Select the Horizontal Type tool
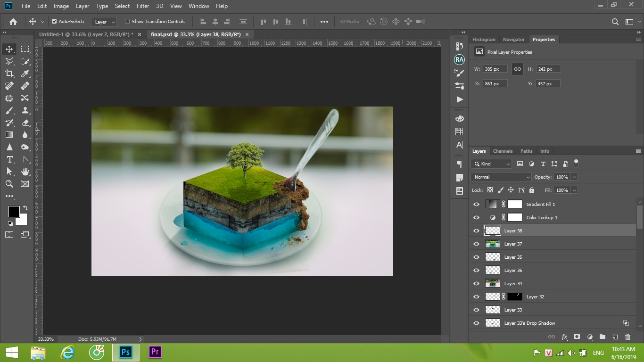The height and width of the screenshot is (362, 644). pyautogui.click(x=9, y=159)
